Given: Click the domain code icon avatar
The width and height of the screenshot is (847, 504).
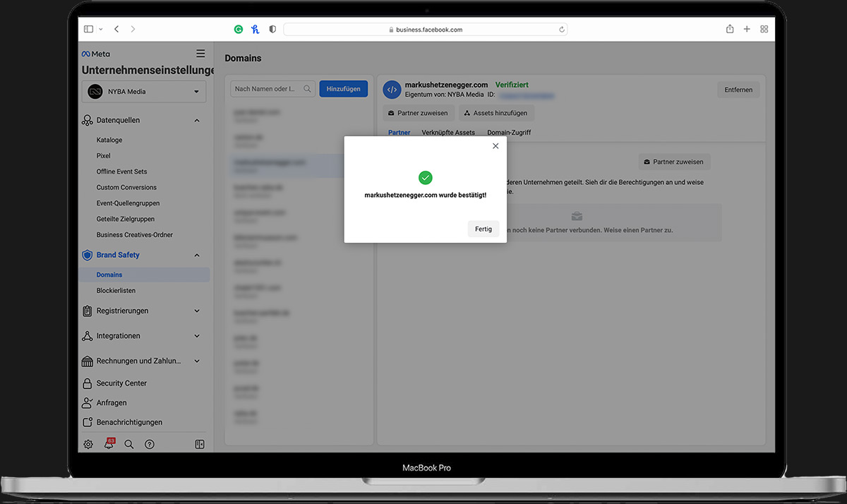Looking at the screenshot, I should pyautogui.click(x=392, y=90).
